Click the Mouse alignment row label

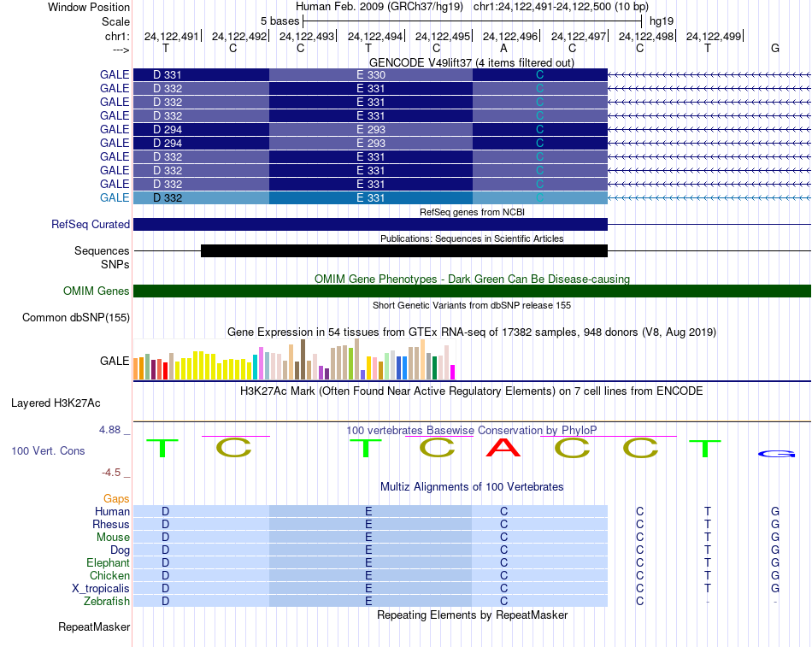(x=113, y=538)
